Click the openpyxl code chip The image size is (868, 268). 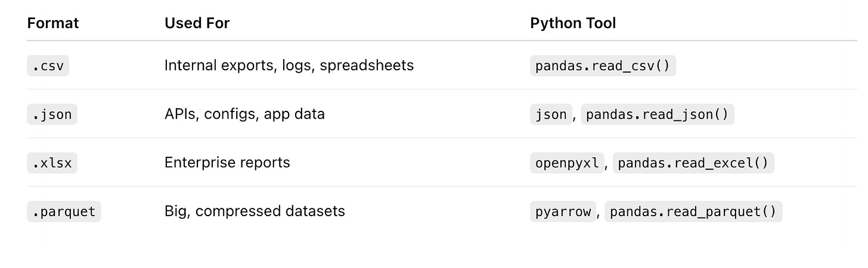click(567, 163)
